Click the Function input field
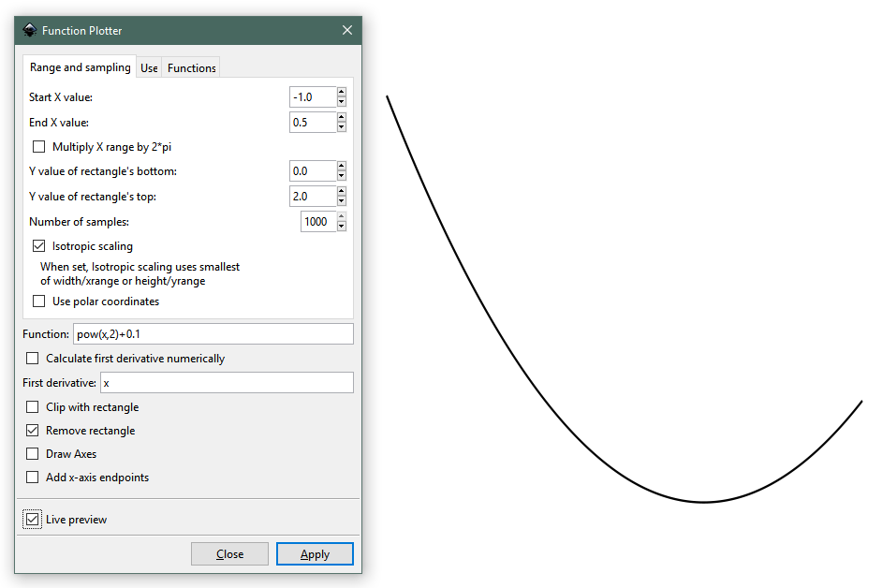 click(x=213, y=333)
